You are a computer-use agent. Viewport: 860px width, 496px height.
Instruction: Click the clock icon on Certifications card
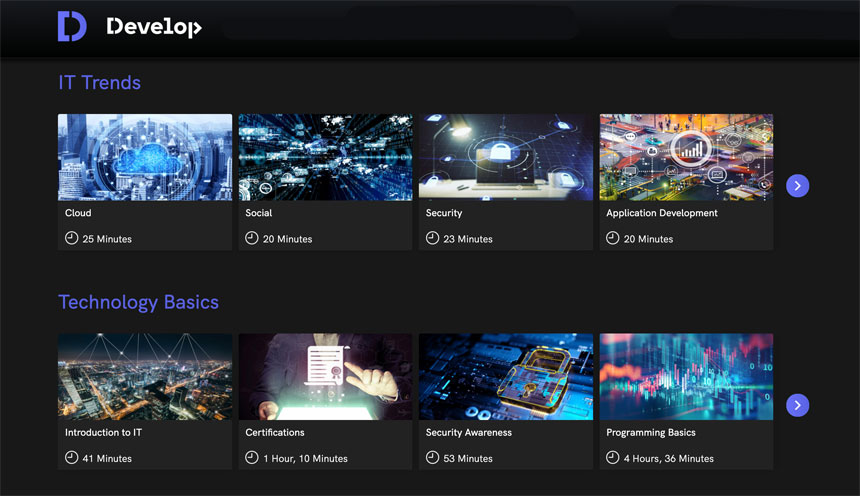[x=252, y=458]
